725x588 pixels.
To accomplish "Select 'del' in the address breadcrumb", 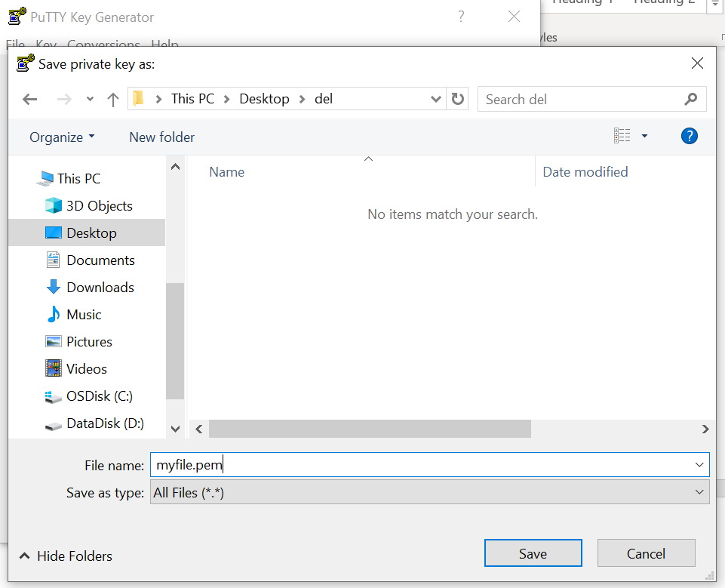I will click(324, 99).
